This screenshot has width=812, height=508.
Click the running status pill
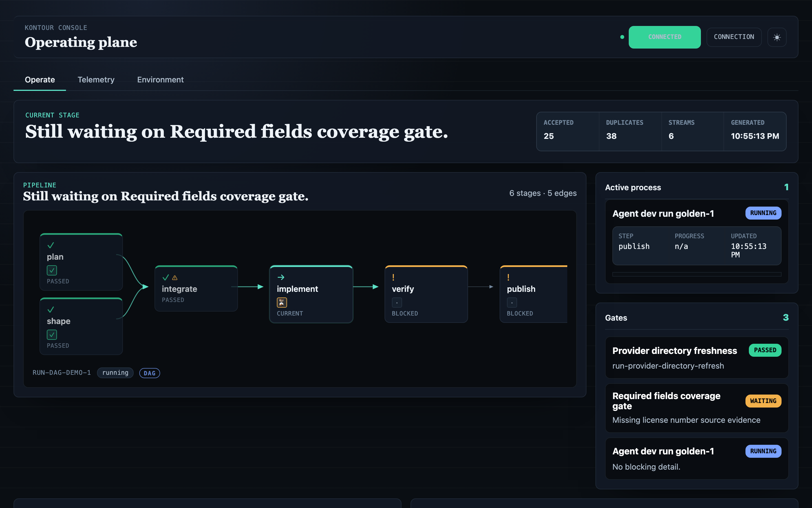pyautogui.click(x=115, y=373)
